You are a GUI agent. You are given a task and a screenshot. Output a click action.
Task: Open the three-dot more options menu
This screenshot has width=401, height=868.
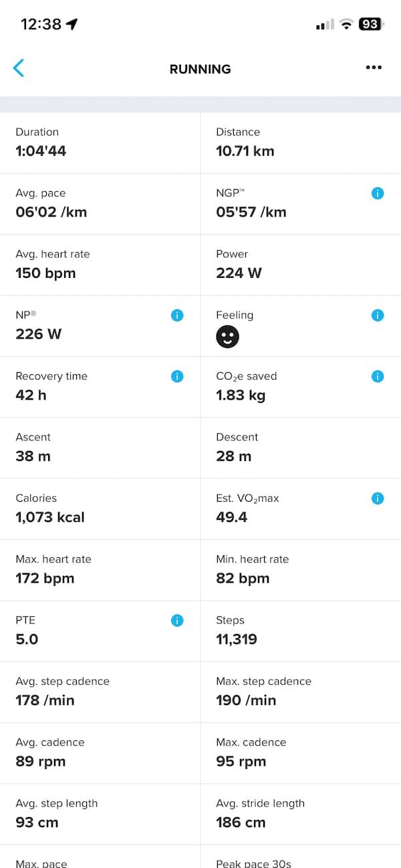coord(374,68)
